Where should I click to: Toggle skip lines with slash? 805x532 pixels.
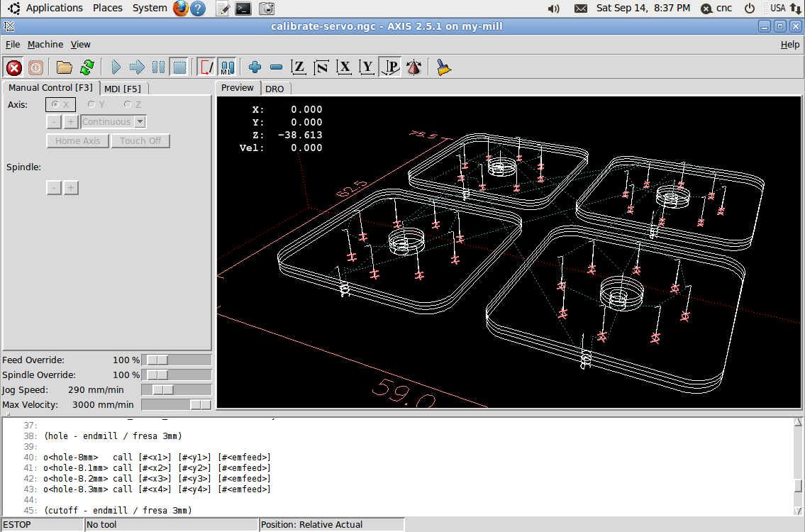click(x=206, y=67)
